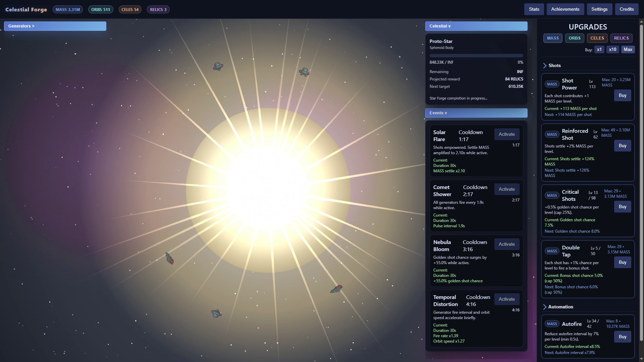This screenshot has width=644, height=362.
Task: Click the blue generator ship at the bottom
Action: pos(216,313)
